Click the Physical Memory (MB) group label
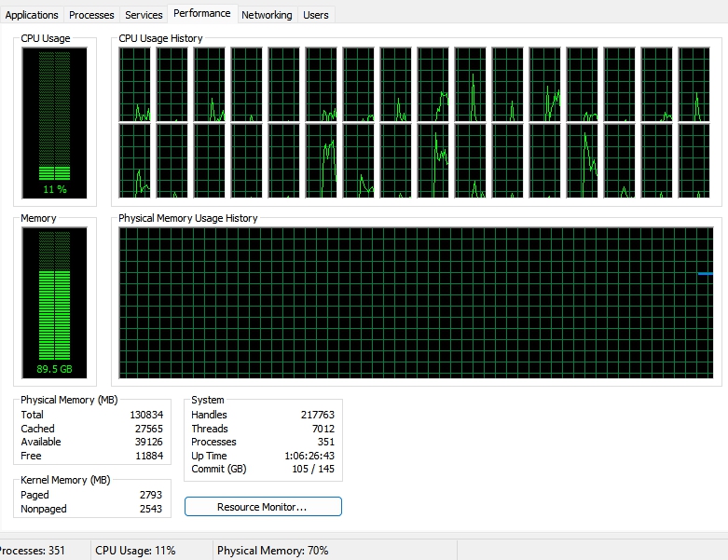 click(x=69, y=400)
